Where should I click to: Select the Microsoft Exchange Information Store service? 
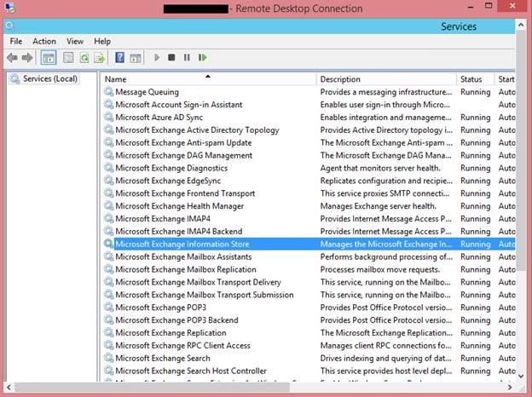(x=183, y=244)
